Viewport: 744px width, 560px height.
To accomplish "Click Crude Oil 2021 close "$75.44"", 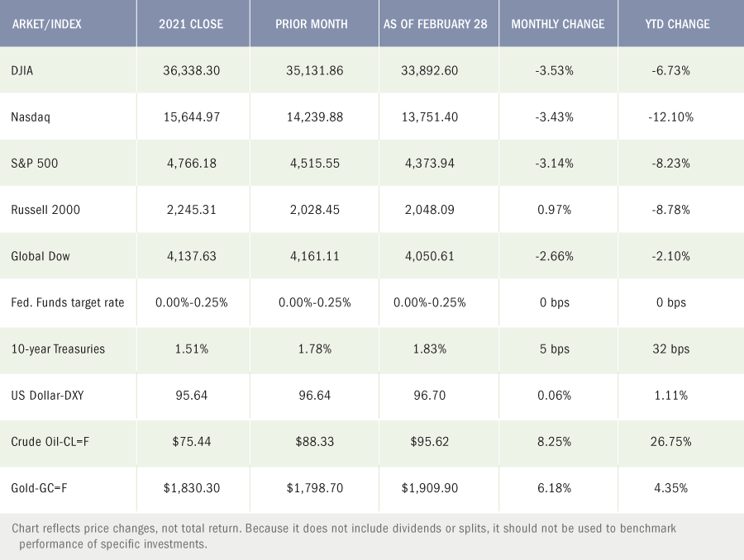I will [192, 441].
